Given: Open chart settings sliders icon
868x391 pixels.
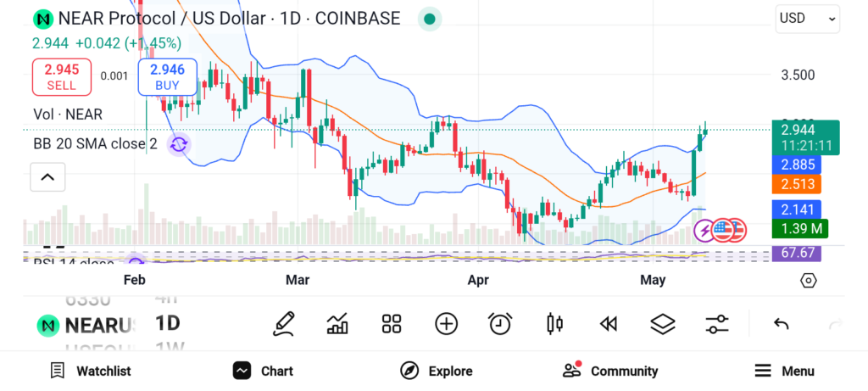Looking at the screenshot, I should pos(717,323).
